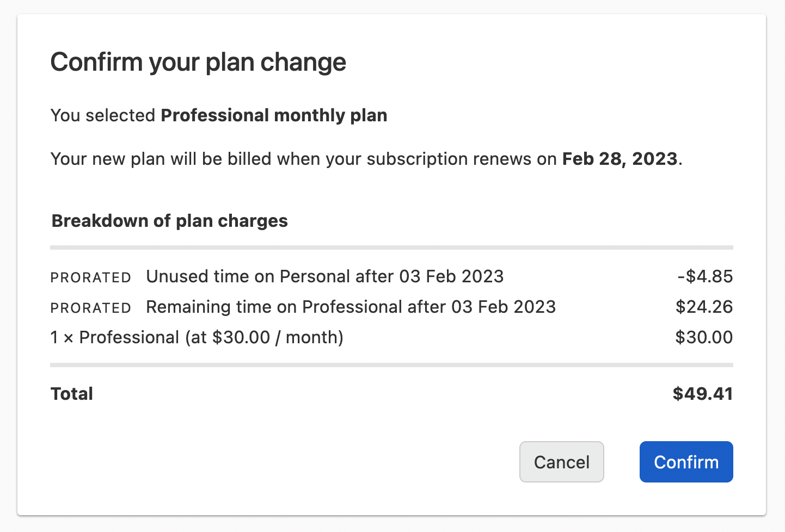Screen dimensions: 785x532
Task: Click the $49.41 total amount
Action: click(702, 394)
